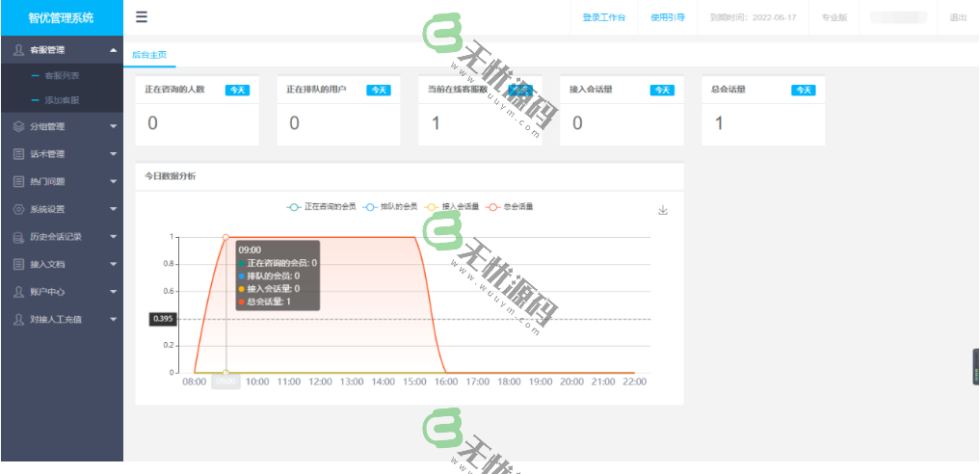Click the 使用引导 link
980x474 pixels.
pyautogui.click(x=668, y=17)
